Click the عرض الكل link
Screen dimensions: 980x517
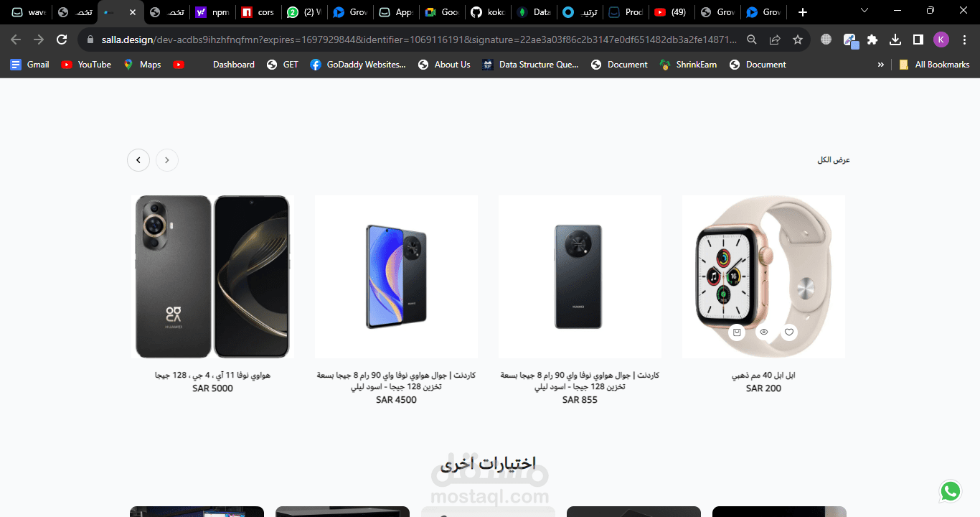834,160
